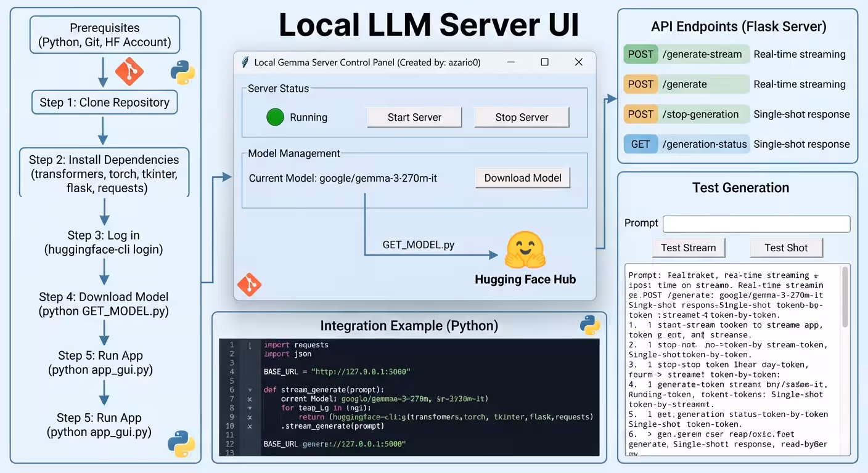Click the Git logo inside the Gemma control panel window

tap(250, 285)
